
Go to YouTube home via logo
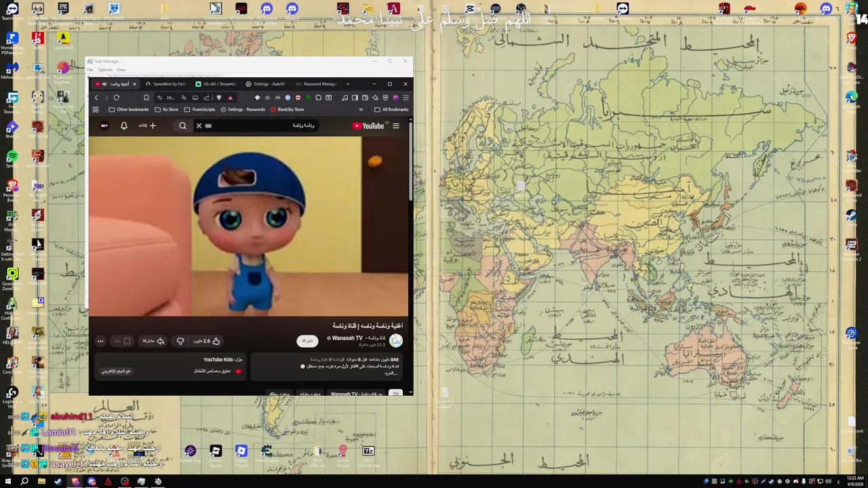(x=368, y=125)
